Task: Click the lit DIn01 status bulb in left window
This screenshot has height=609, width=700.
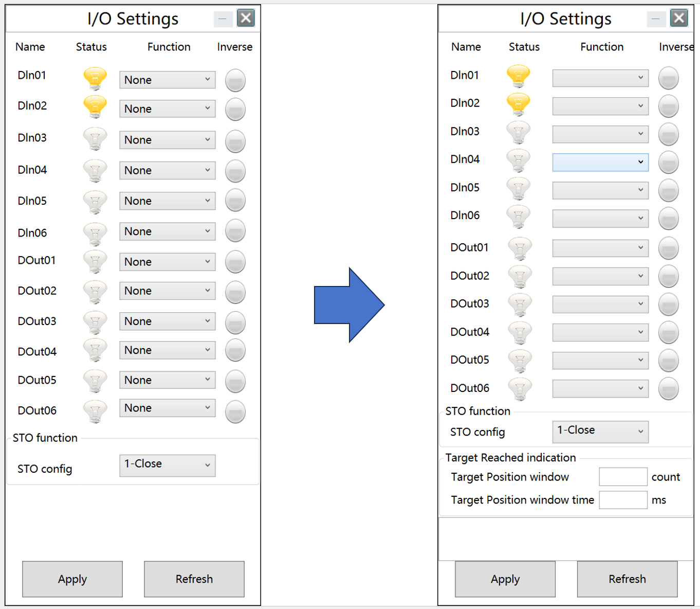Action: 95,79
